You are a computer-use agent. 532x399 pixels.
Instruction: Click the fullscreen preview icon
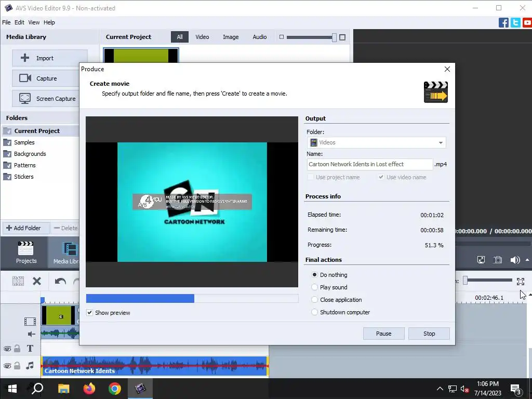tap(481, 260)
